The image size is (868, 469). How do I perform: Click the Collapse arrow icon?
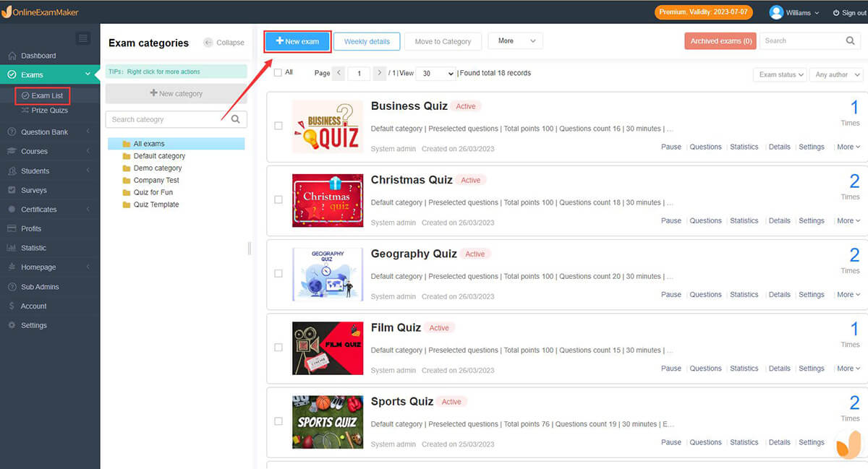[208, 43]
